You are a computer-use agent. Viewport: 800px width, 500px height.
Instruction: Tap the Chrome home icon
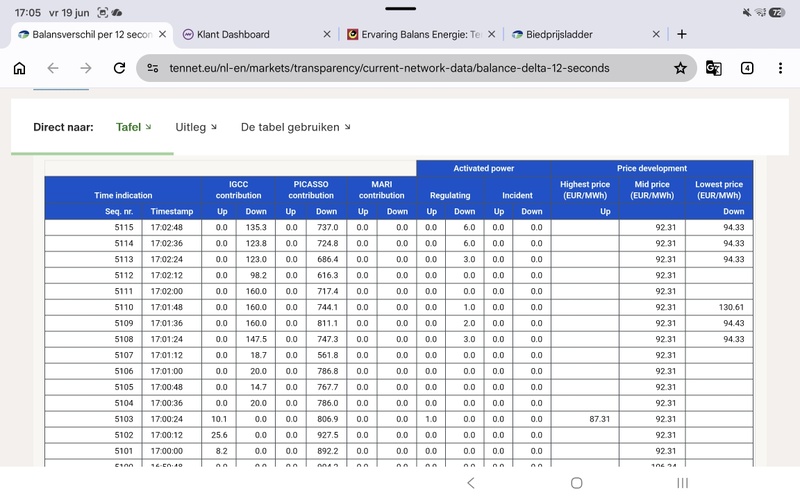[x=19, y=68]
